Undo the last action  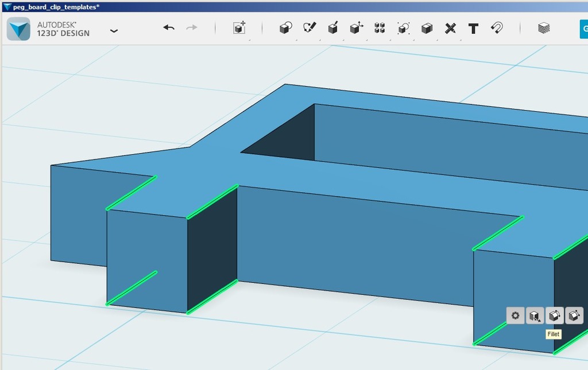coord(169,28)
